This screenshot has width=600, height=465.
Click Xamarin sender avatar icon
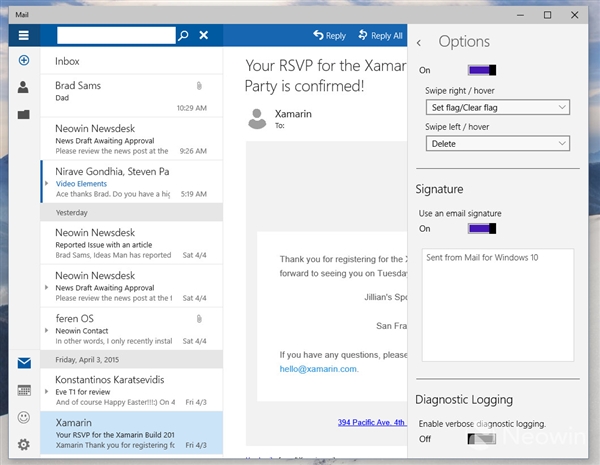click(x=257, y=119)
